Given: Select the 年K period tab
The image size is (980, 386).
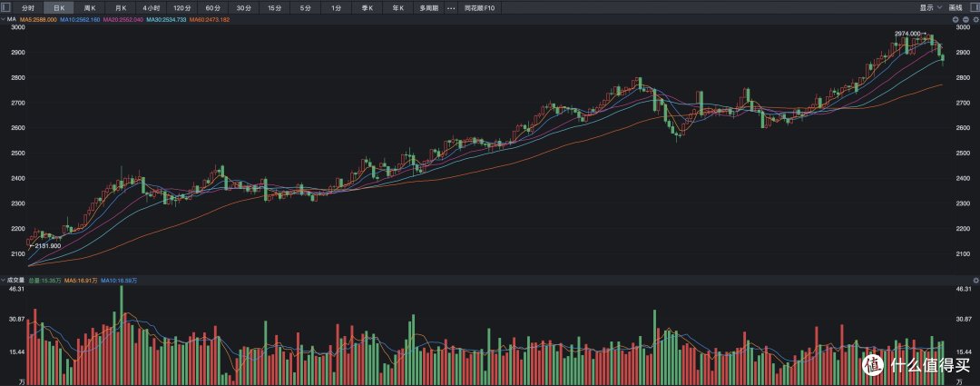Looking at the screenshot, I should click(x=397, y=8).
